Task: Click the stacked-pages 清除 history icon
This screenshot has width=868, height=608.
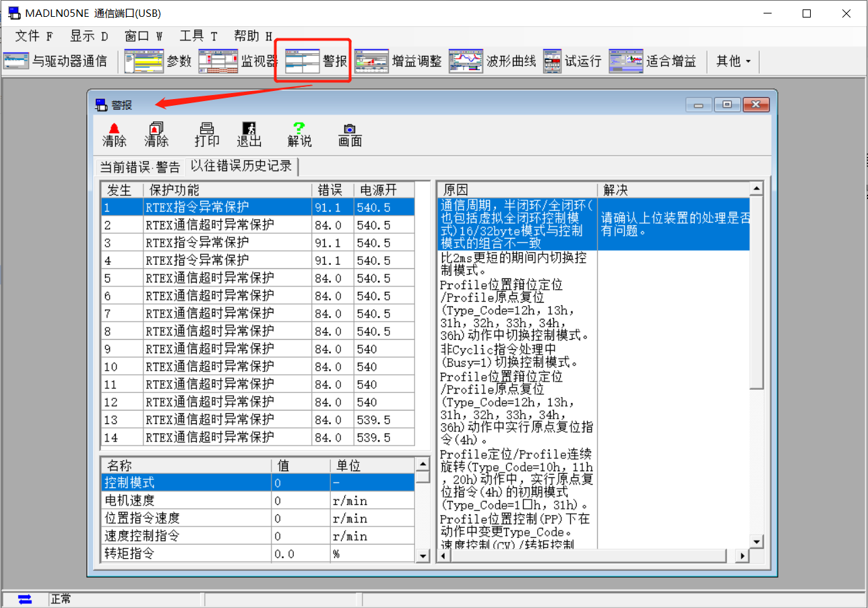Action: tap(156, 135)
